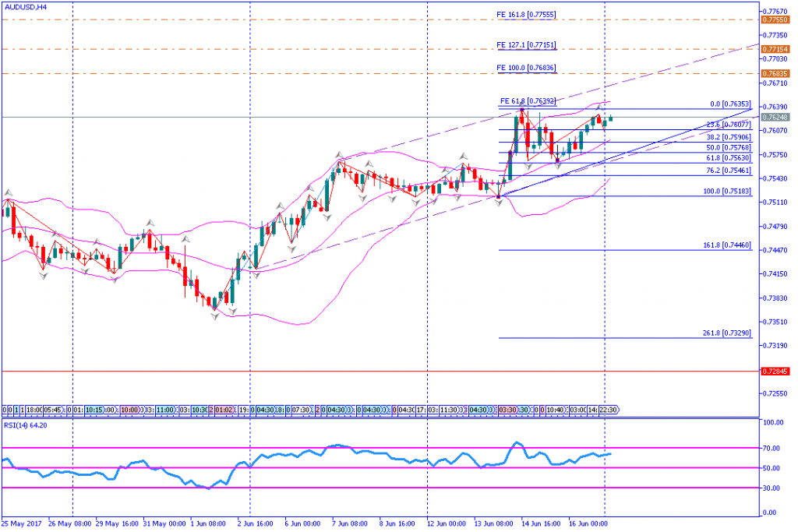Viewport: 798px width, 532px height.
Task: Click the 50.00 RSI scale value
Action: [772, 468]
